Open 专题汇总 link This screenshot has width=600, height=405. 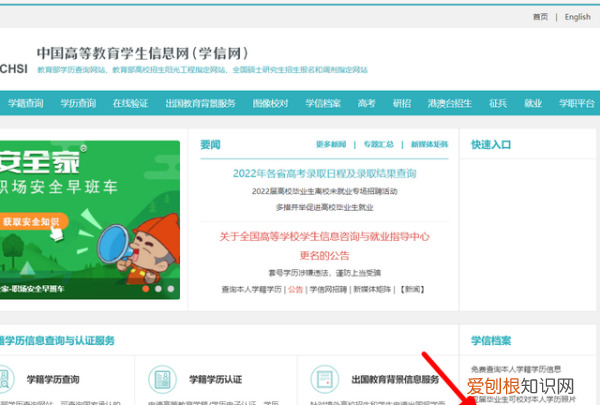pyautogui.click(x=378, y=144)
